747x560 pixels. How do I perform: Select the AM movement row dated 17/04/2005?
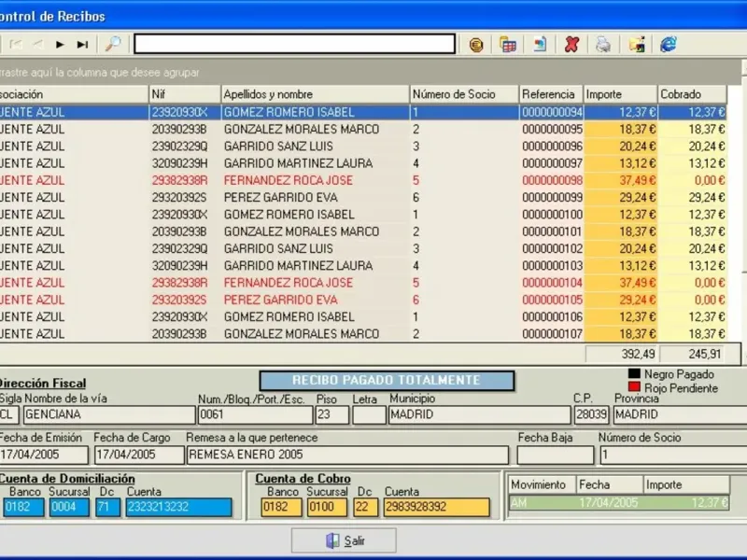tap(619, 502)
